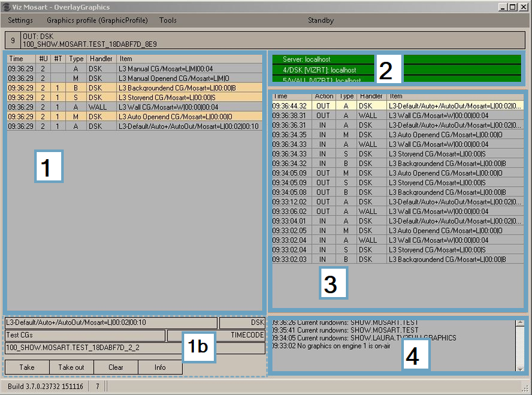Click the Action column header in the history log
This screenshot has width=532, height=395.
point(324,96)
